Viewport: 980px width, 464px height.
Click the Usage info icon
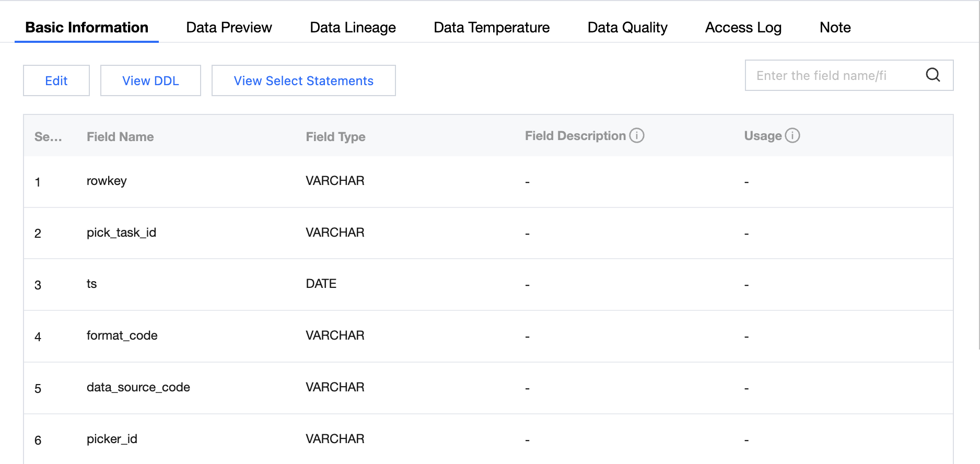coord(792,136)
